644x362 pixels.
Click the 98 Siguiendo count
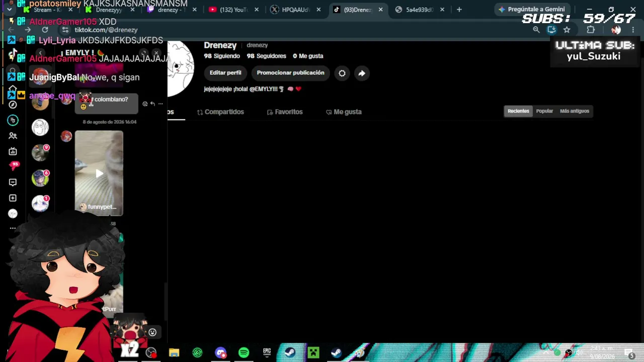pyautogui.click(x=221, y=56)
